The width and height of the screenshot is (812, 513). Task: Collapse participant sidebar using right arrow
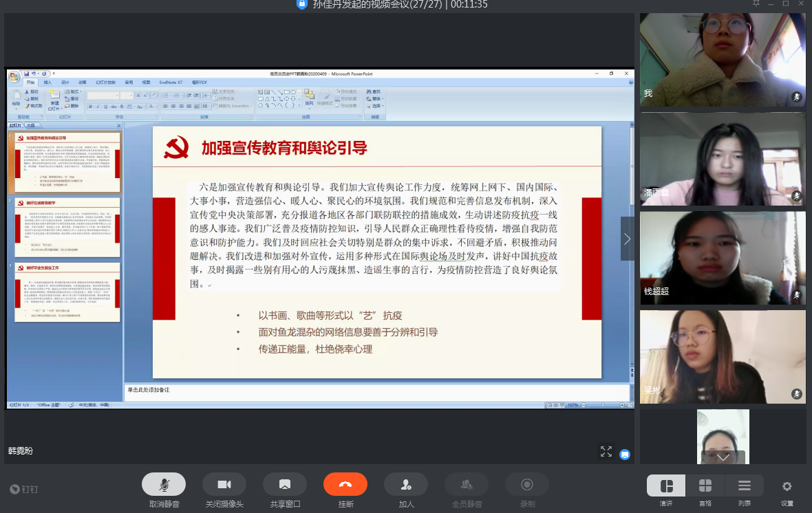click(627, 239)
